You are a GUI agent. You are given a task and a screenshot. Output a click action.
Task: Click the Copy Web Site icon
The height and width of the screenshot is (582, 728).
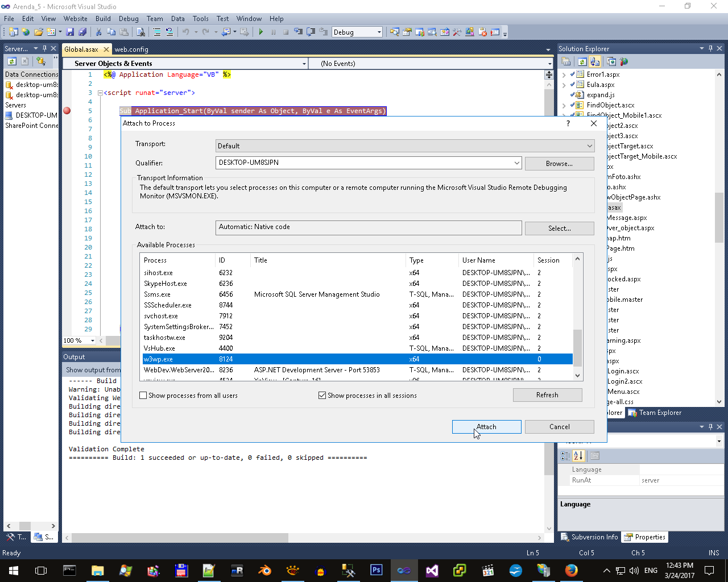(611, 62)
